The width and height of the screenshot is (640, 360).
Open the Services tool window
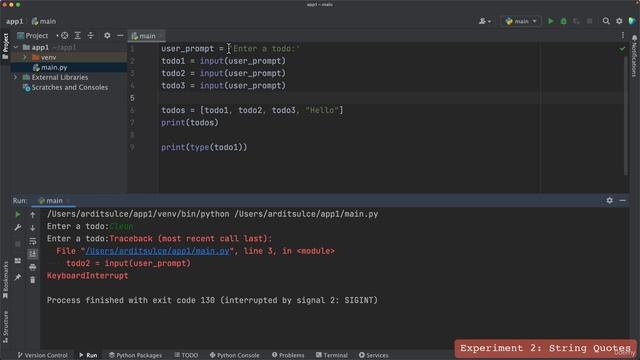tap(373, 355)
